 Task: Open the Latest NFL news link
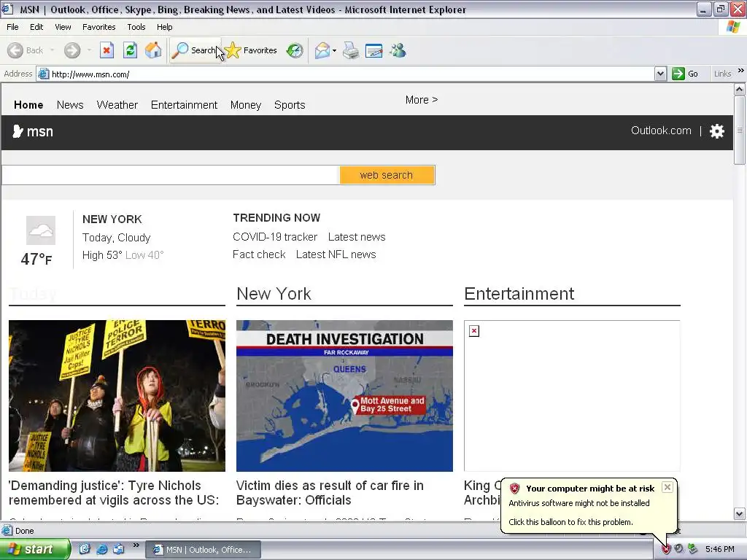coord(336,254)
